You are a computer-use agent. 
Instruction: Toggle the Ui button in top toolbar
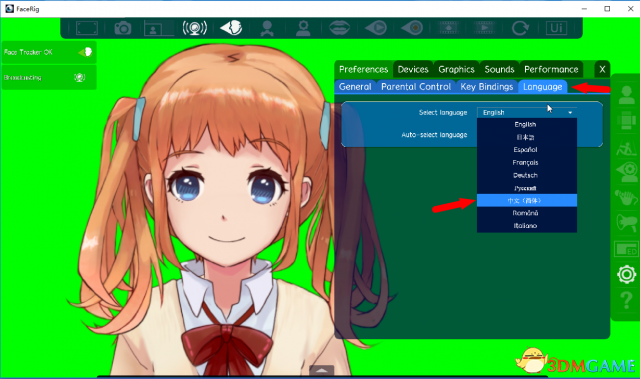pos(556,28)
